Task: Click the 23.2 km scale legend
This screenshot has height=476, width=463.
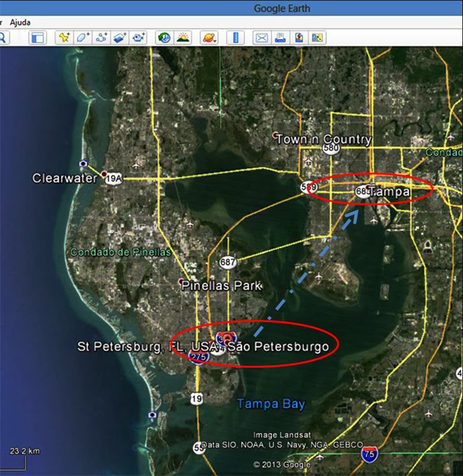Action: (25, 451)
